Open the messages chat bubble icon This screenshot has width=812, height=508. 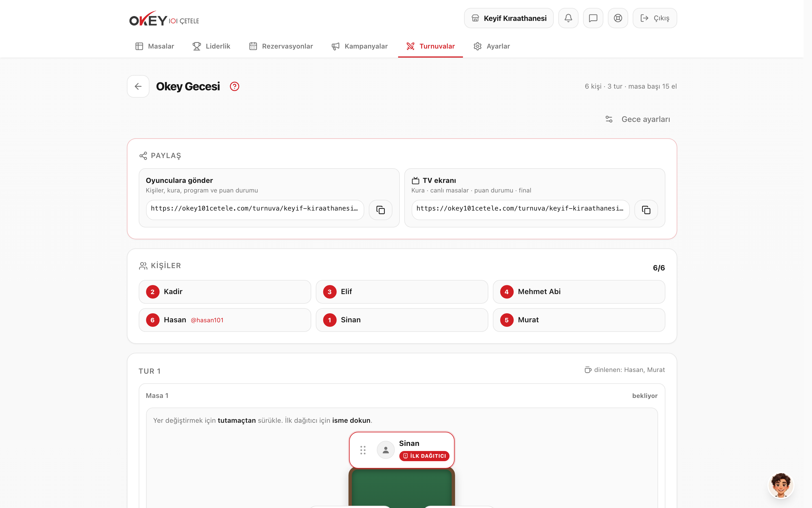pos(593,18)
